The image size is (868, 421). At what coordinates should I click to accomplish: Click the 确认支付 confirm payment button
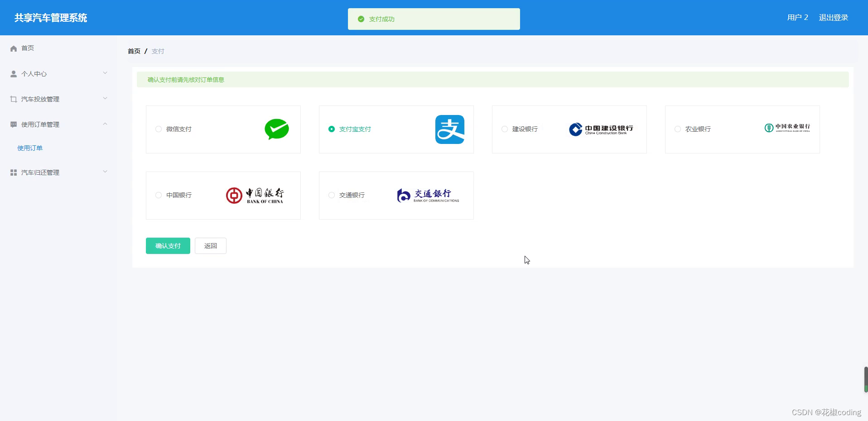click(x=168, y=245)
